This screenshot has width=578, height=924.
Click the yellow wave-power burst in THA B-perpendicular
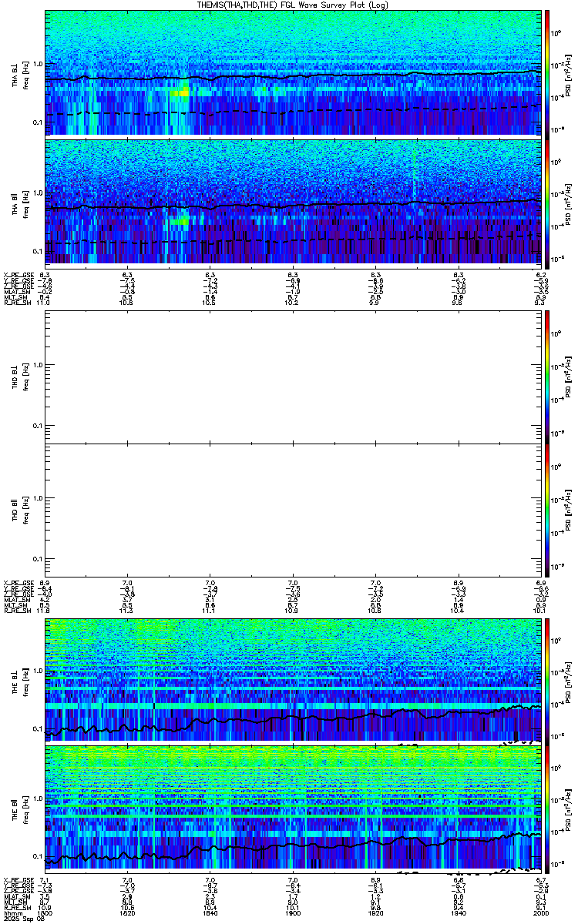point(180,92)
